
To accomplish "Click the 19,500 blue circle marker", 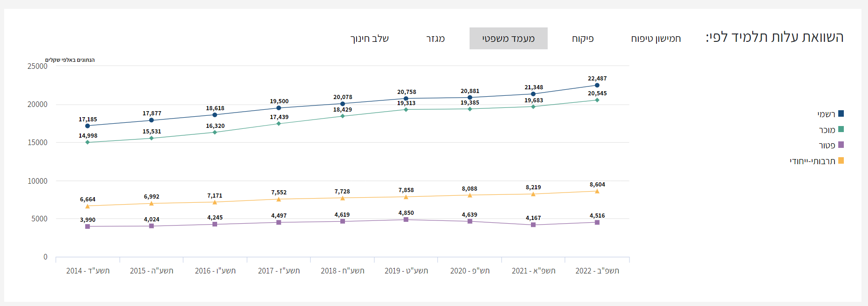I will [278, 108].
